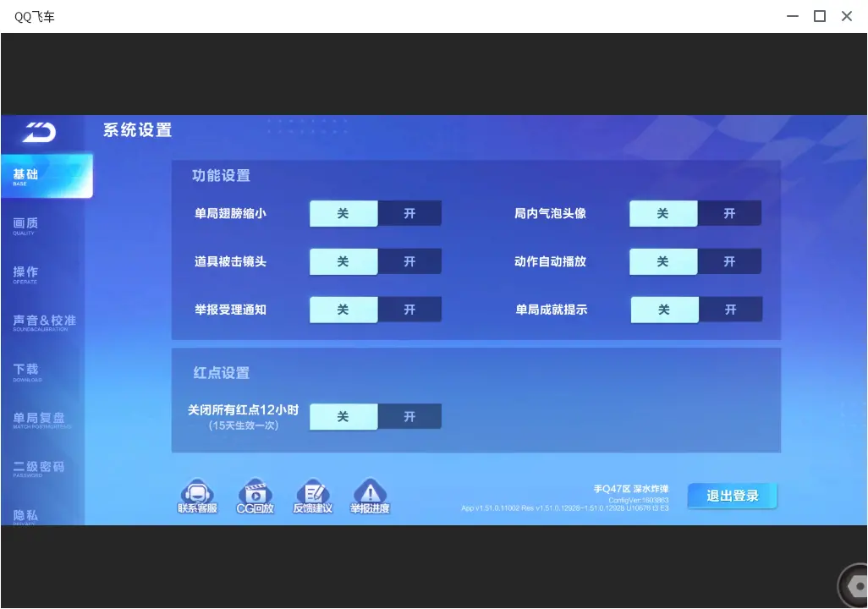Click the 系统设置 page title

[x=137, y=130]
